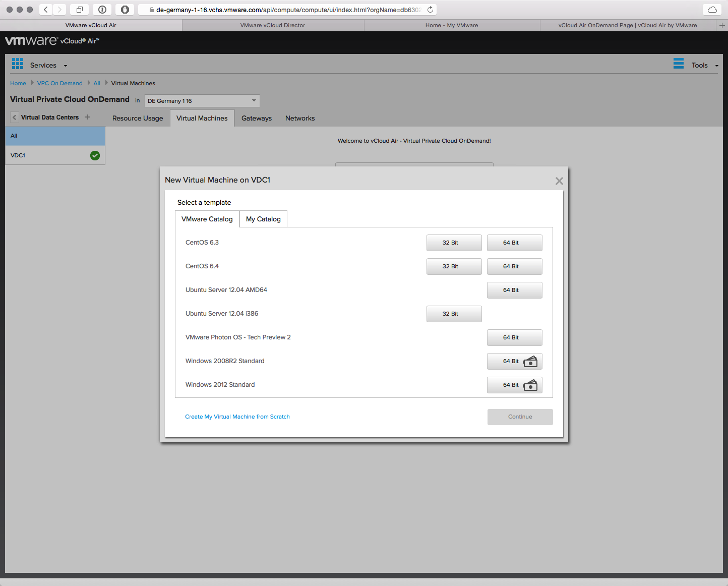The width and height of the screenshot is (728, 586).
Task: Open the Gateways tab
Action: pos(257,119)
